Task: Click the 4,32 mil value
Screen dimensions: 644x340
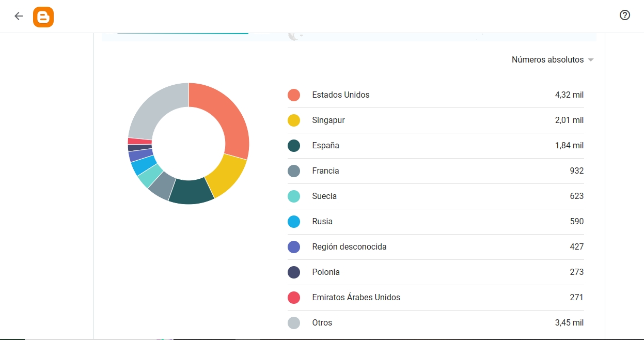Action: (569, 95)
